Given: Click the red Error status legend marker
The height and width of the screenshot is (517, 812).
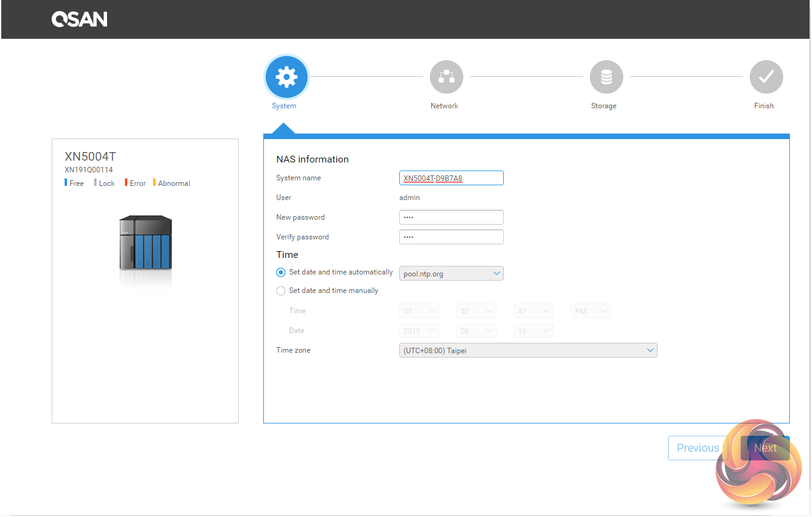Looking at the screenshot, I should pyautogui.click(x=126, y=183).
